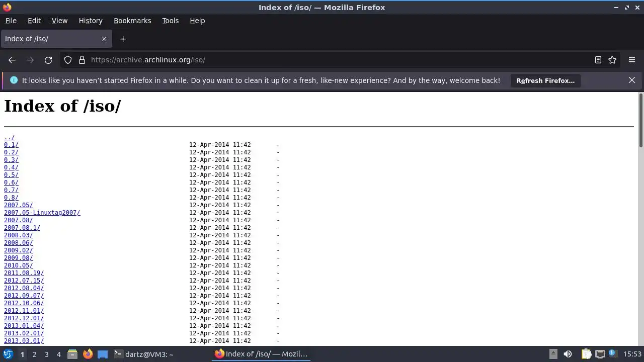The height and width of the screenshot is (362, 644).
Task: Open a new tab with plus button
Action: point(123,39)
